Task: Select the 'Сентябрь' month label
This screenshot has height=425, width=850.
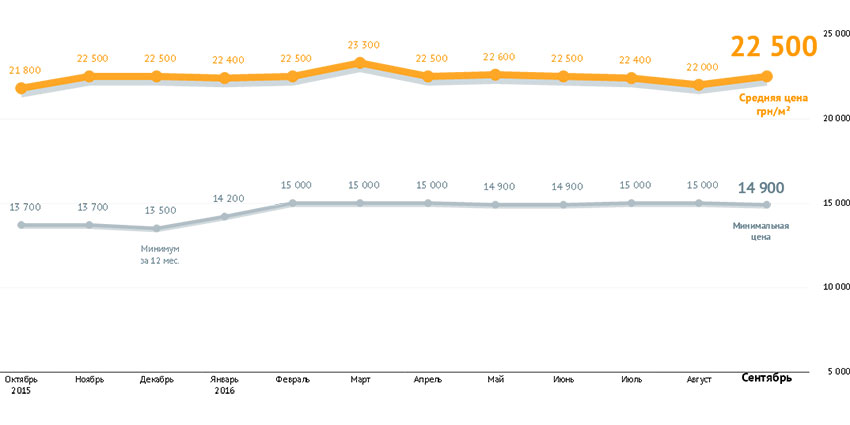Action: point(767,378)
